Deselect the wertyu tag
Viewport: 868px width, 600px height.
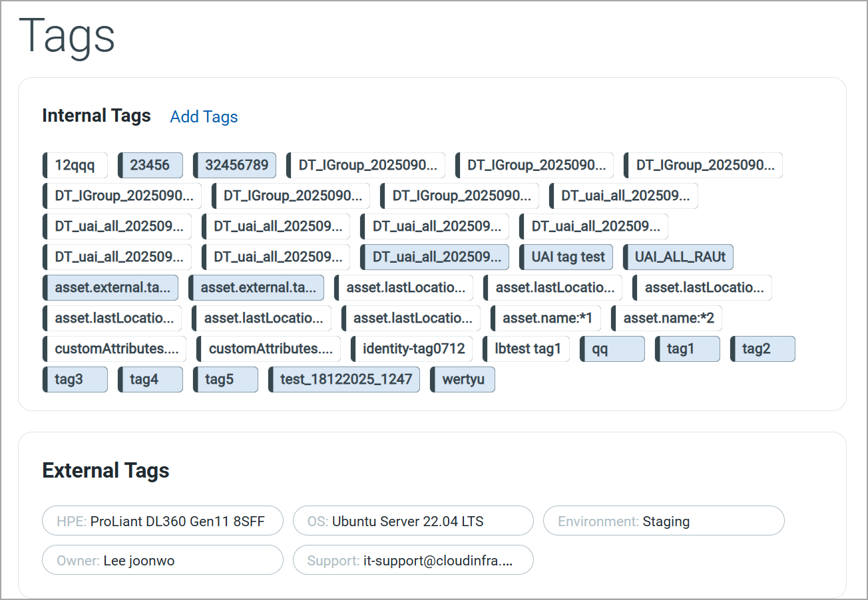[x=464, y=380]
